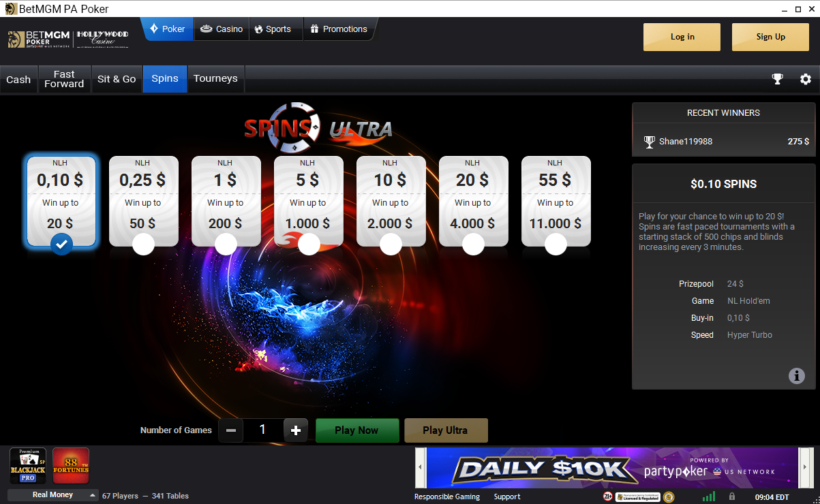Click the Number of Games field
Viewport: 820px width, 504px height.
click(x=263, y=430)
